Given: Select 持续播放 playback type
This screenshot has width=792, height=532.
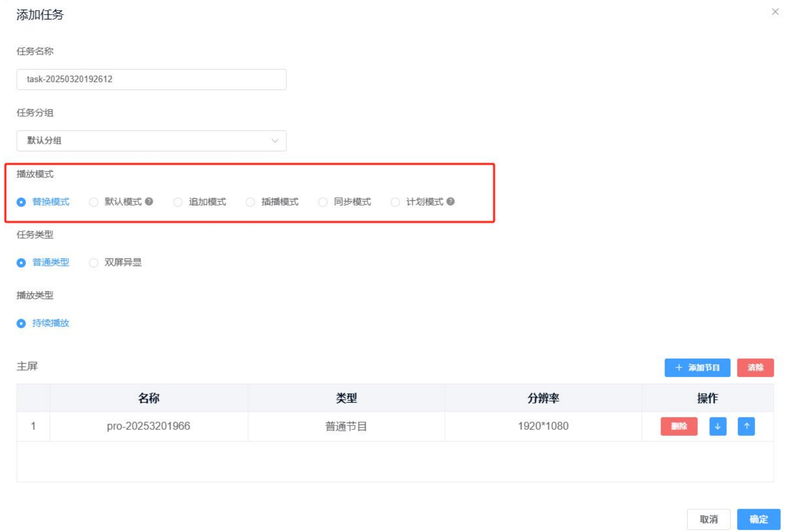Looking at the screenshot, I should click(21, 324).
